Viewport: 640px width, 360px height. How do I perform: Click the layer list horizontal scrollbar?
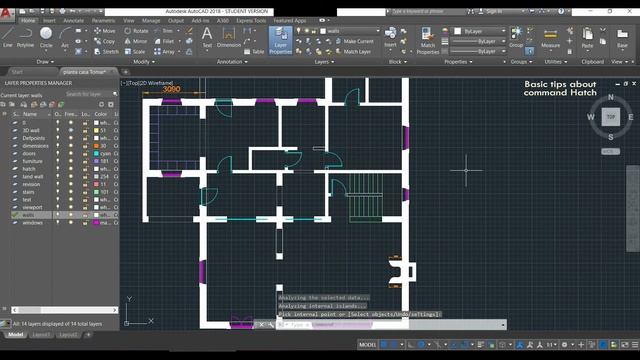(x=64, y=310)
